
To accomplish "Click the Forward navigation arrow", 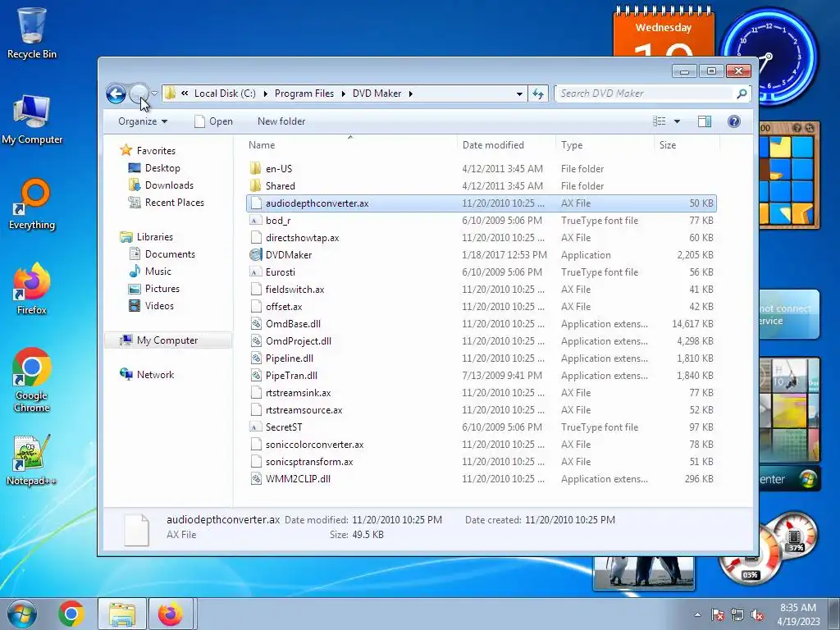I will coord(139,94).
